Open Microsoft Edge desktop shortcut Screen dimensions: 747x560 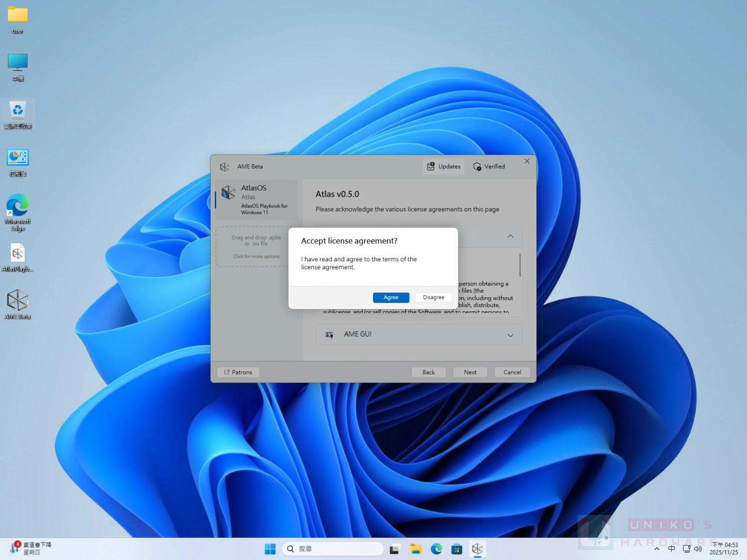tap(17, 212)
